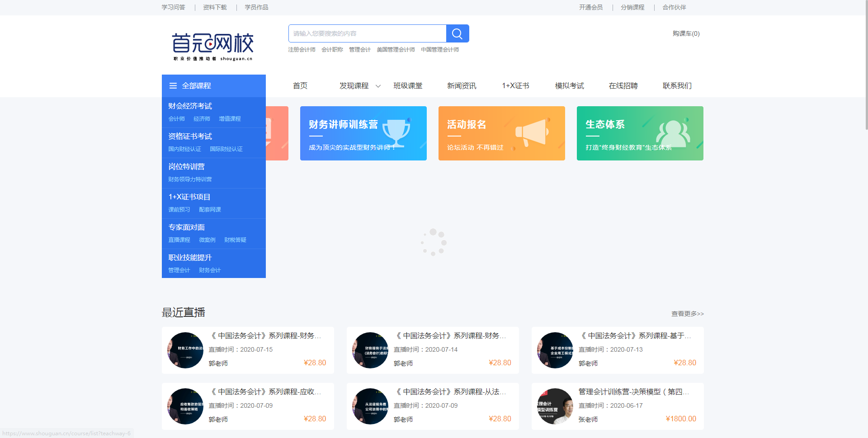Go to 首页 in navigation bar
The height and width of the screenshot is (438, 868).
click(x=300, y=86)
